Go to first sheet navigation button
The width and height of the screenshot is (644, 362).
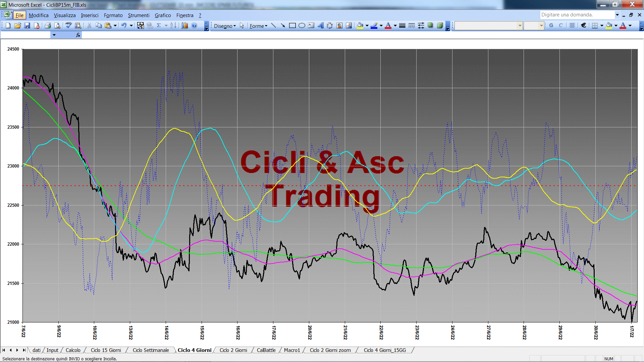(4, 350)
